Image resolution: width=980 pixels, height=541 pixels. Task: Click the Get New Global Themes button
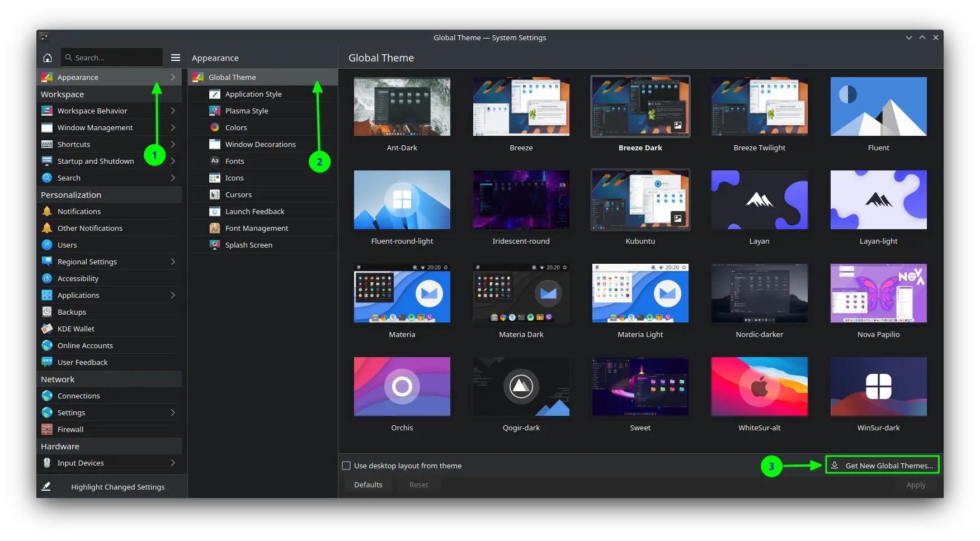[882, 465]
